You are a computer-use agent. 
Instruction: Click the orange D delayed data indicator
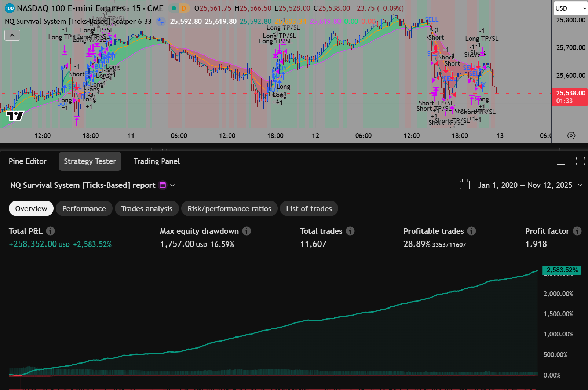click(x=184, y=8)
